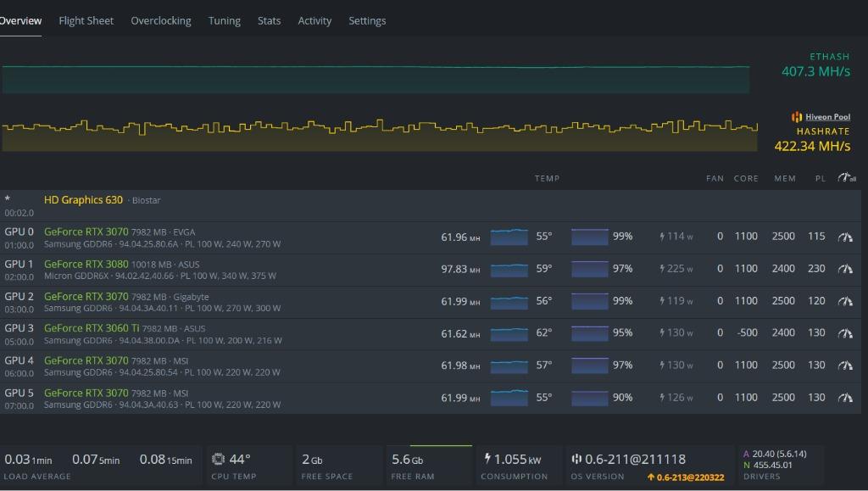Switch to the Overview tab
This screenshot has height=491, width=868.
[x=20, y=21]
